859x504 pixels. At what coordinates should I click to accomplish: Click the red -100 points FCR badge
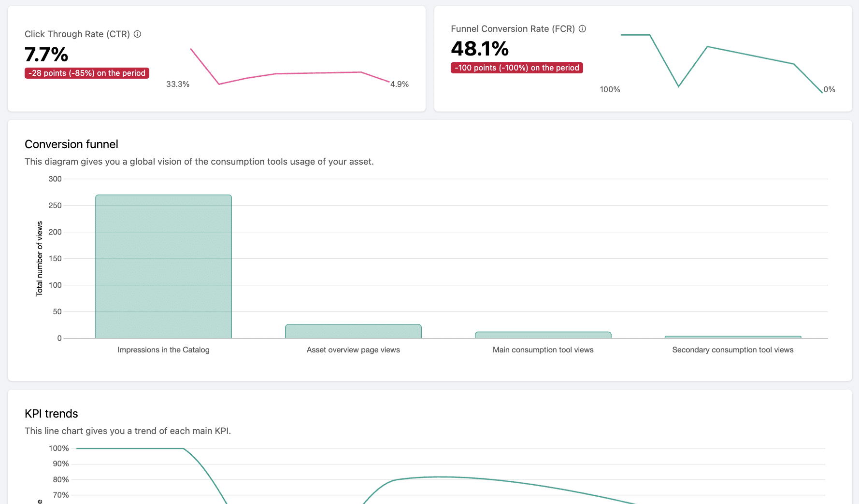[x=516, y=68]
